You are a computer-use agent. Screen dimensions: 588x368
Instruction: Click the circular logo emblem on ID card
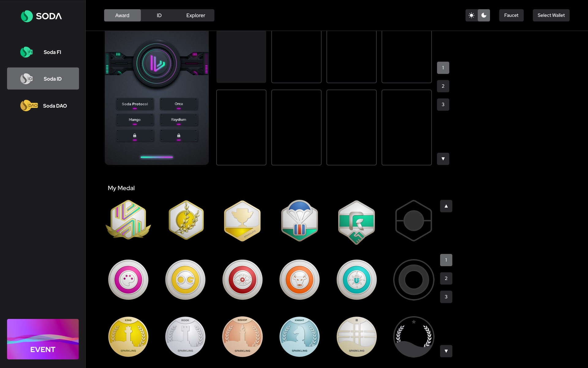(x=157, y=63)
